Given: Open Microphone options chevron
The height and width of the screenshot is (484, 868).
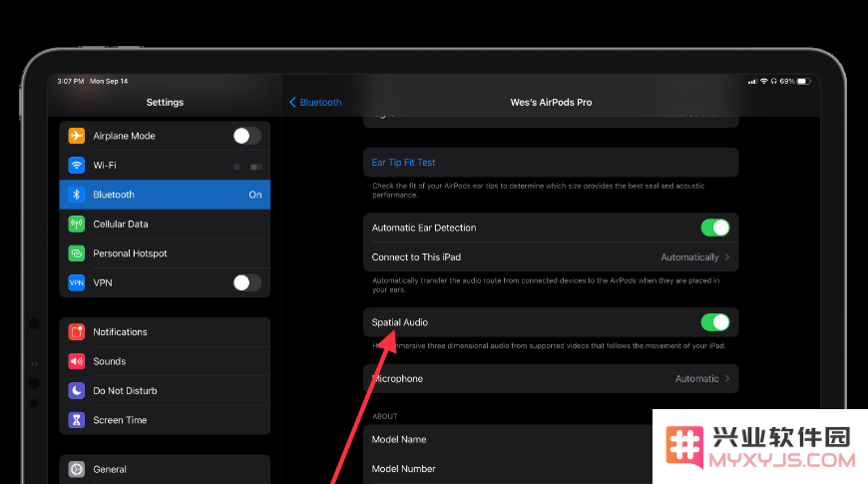Looking at the screenshot, I should coord(727,379).
